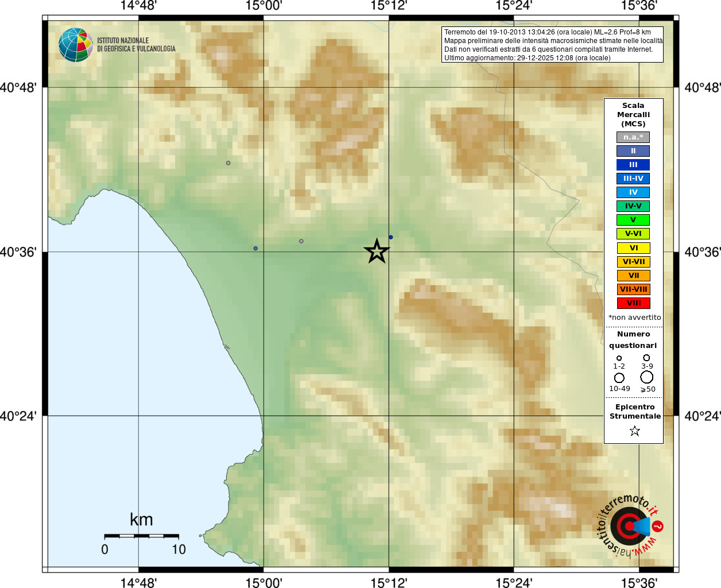
Task: Select the blue III intensity swatch
Action: point(633,165)
